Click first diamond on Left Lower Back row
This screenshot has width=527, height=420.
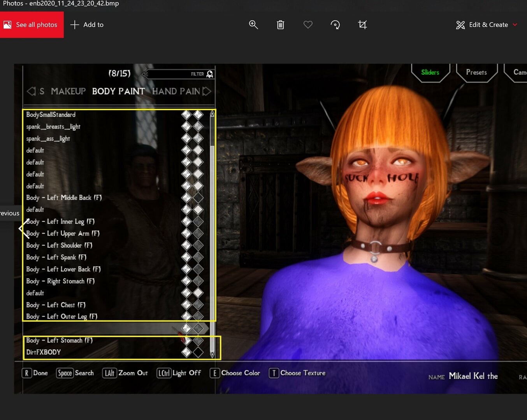click(x=186, y=269)
